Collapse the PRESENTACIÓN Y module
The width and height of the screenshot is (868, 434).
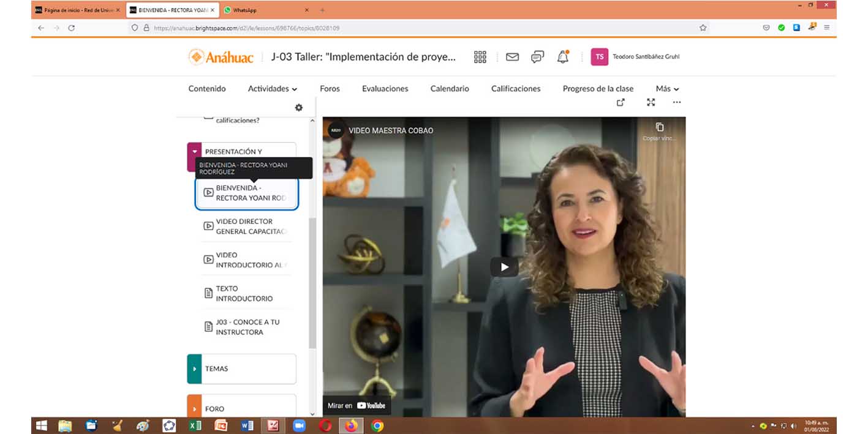click(x=195, y=152)
